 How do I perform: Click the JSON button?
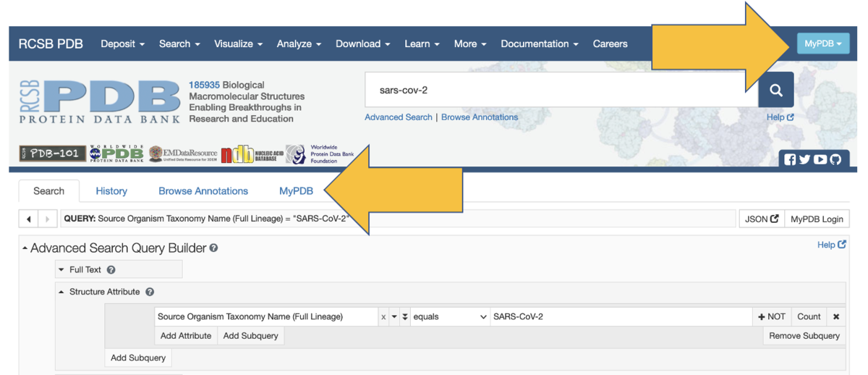click(x=762, y=219)
